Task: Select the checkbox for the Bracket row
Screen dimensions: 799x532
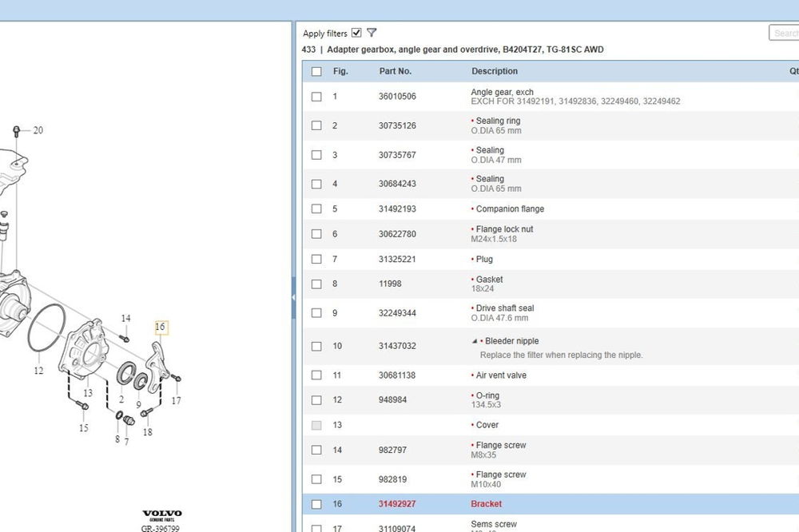Action: (316, 504)
